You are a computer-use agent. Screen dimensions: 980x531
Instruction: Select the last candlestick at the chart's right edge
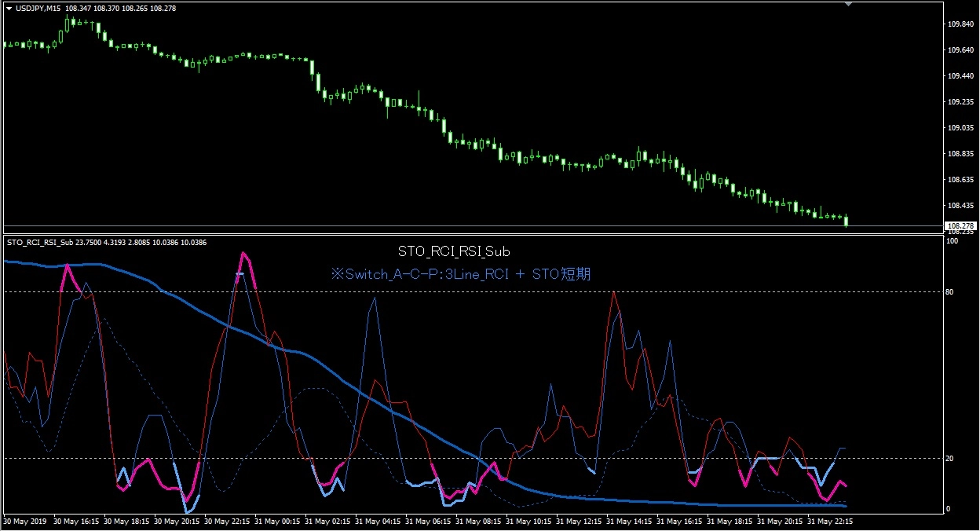point(847,221)
